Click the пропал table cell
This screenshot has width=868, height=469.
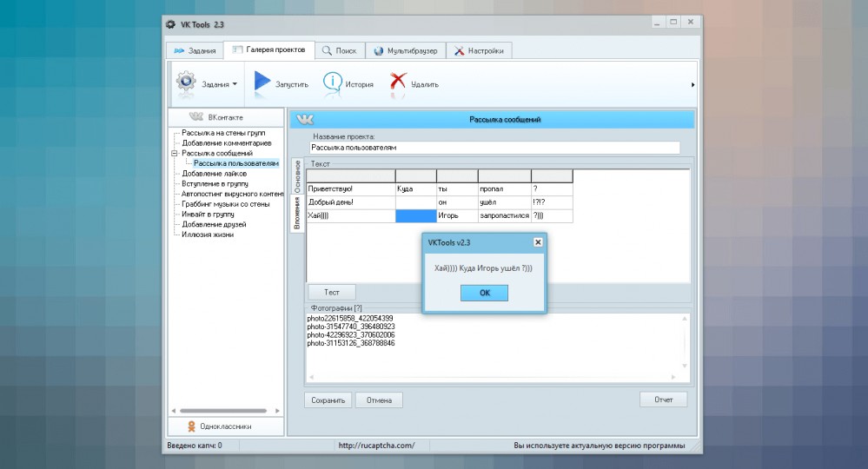point(504,189)
